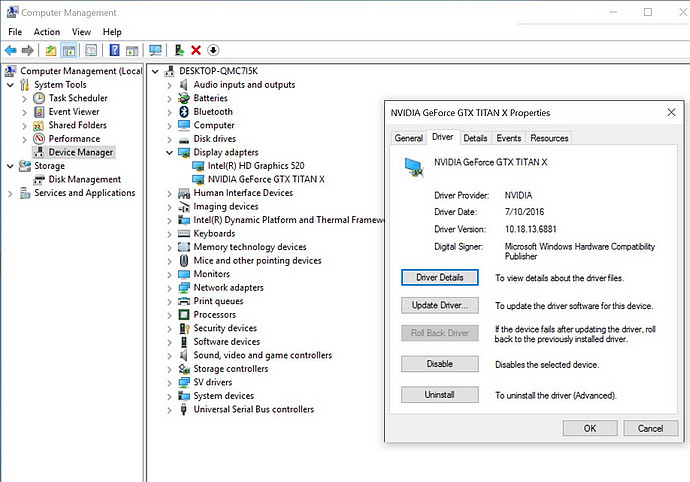Expand the Services and Applications node
The height and width of the screenshot is (482, 690).
point(10,194)
